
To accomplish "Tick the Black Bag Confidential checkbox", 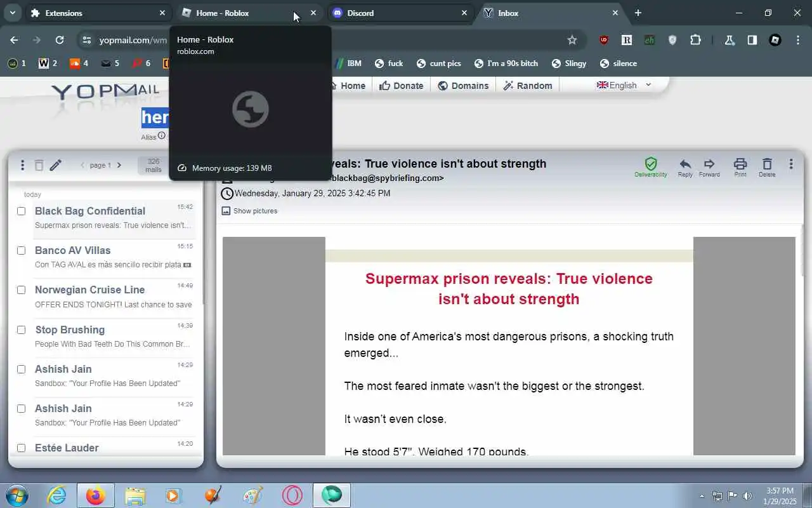I will tap(21, 211).
